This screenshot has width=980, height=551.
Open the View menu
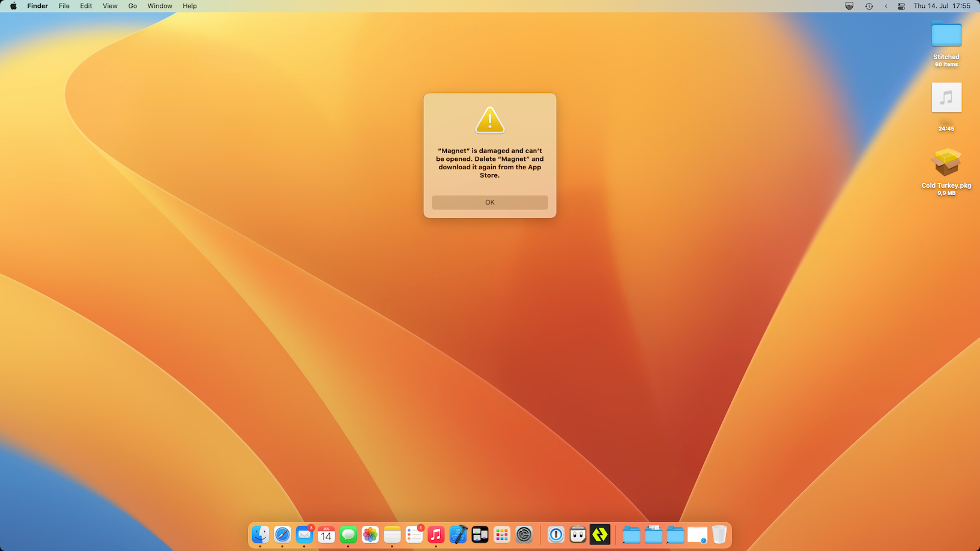click(110, 6)
